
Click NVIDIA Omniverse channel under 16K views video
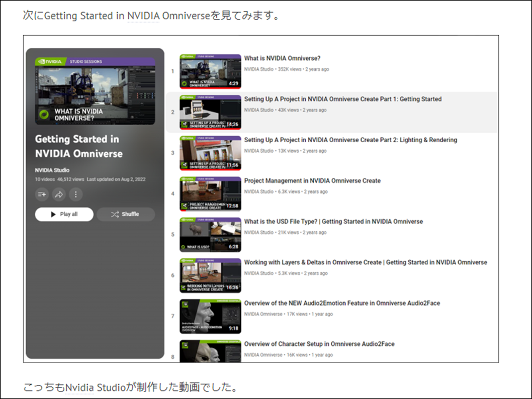(x=263, y=355)
